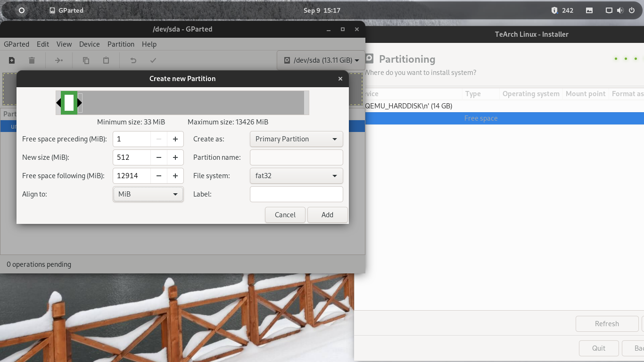
Task: Click the Sep 9 15:17 clock
Action: coord(322,10)
